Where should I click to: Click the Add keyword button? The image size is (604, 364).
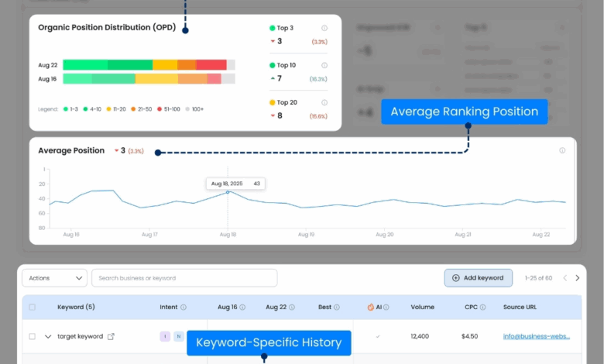478,278
